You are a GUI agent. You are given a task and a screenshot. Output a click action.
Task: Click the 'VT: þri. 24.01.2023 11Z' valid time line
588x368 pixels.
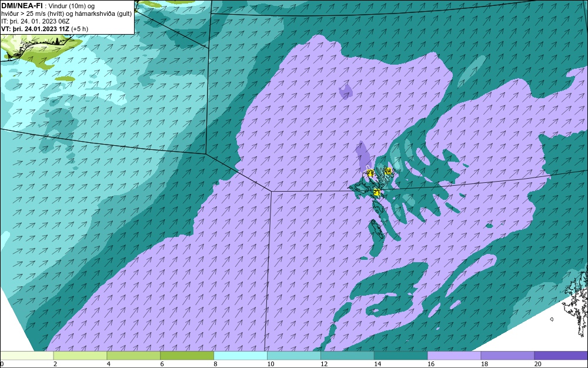tap(35, 29)
